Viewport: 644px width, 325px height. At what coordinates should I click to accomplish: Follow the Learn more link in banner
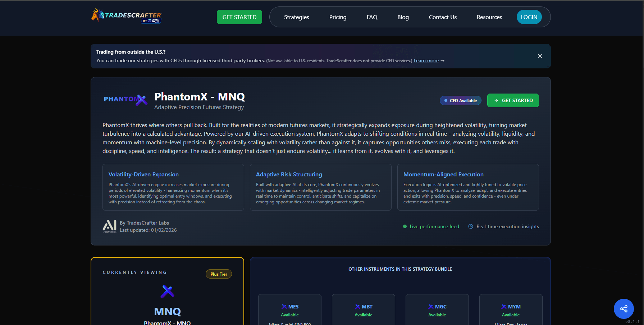pyautogui.click(x=426, y=60)
